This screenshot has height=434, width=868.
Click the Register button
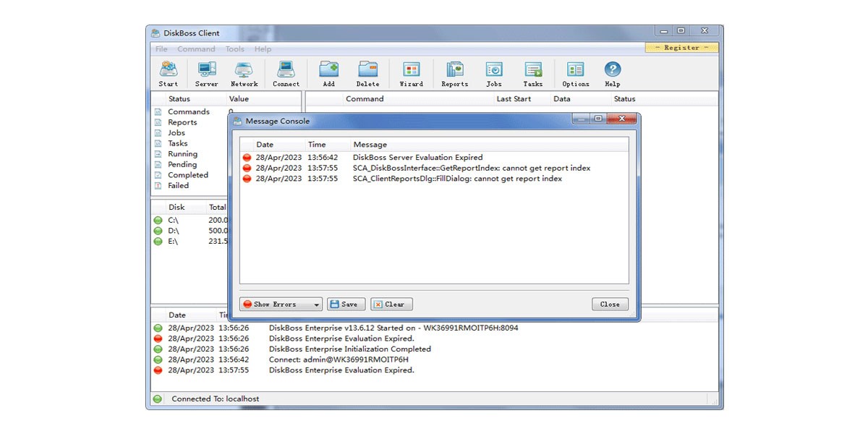point(682,48)
